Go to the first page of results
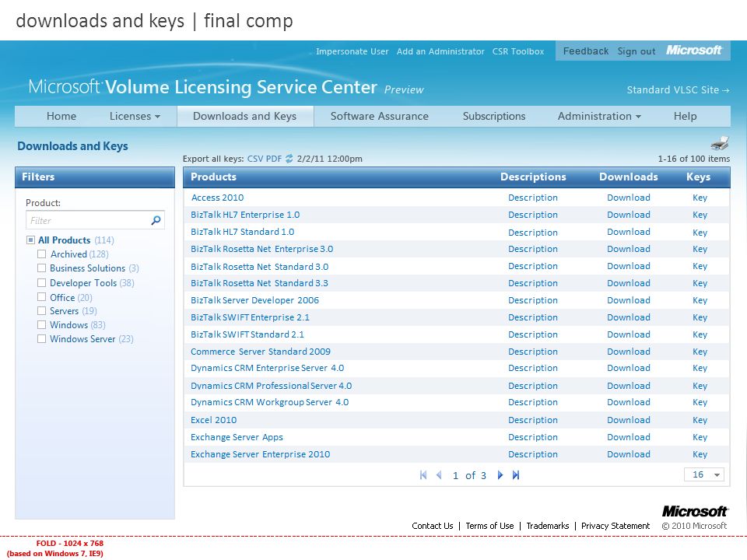The image size is (747, 560). click(x=423, y=475)
